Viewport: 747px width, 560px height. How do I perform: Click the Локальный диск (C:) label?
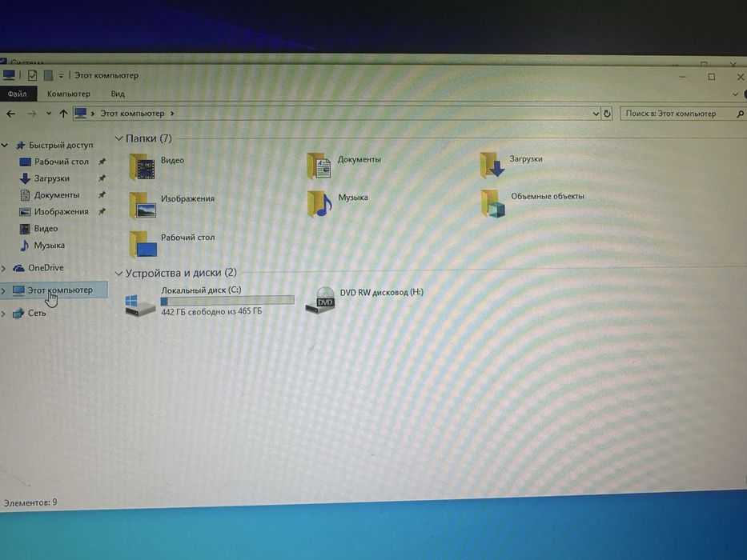pyautogui.click(x=201, y=290)
